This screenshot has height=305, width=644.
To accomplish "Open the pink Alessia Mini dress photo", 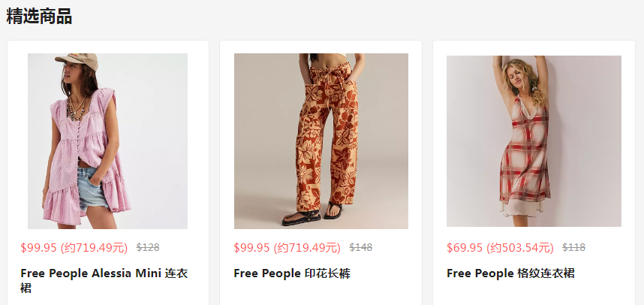I will click(x=107, y=141).
